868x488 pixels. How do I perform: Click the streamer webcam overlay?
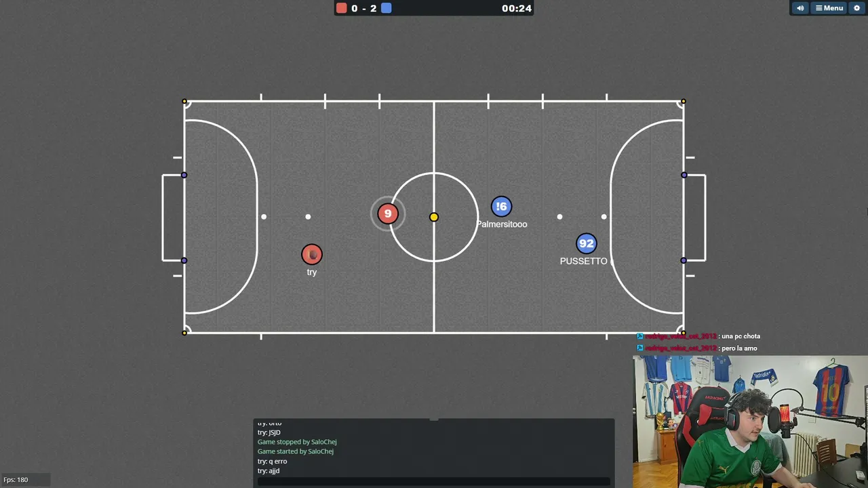coord(750,422)
